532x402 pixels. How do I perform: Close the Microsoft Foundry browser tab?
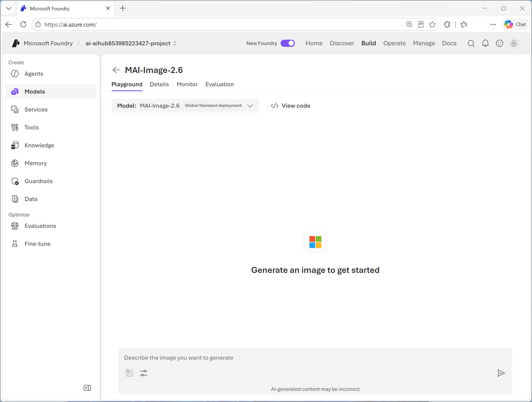(108, 8)
